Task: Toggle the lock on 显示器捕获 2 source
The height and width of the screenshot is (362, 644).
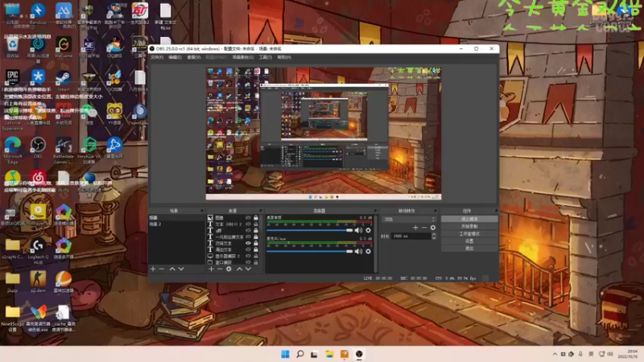Action: 256,256
